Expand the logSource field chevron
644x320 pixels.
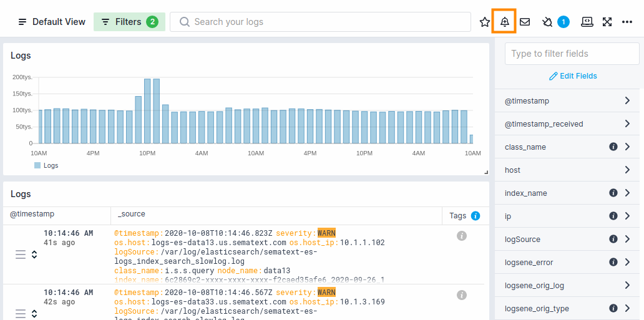(627, 239)
